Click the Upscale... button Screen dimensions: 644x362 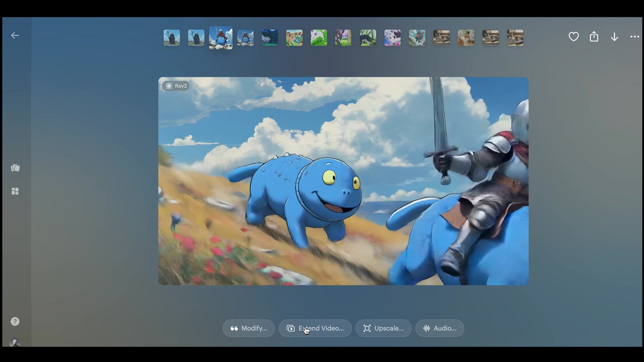pos(383,328)
